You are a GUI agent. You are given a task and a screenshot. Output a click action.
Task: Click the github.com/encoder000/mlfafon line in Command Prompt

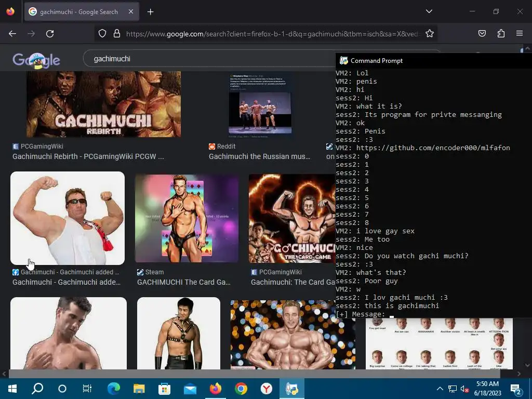[423, 148]
